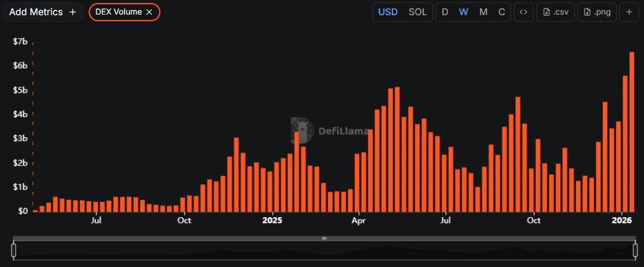Click the 2025 label on time axis
This screenshot has height=267, width=644.
click(x=272, y=220)
